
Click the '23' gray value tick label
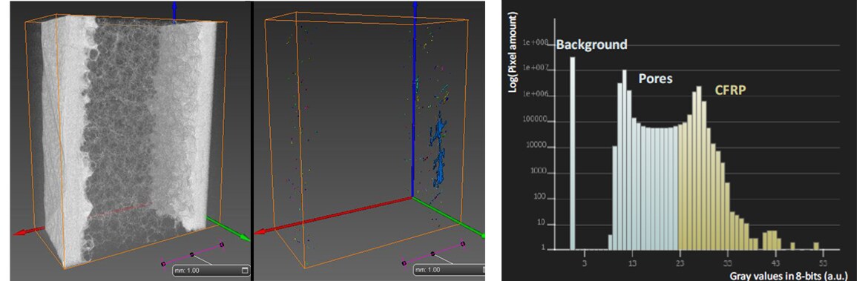click(x=680, y=263)
